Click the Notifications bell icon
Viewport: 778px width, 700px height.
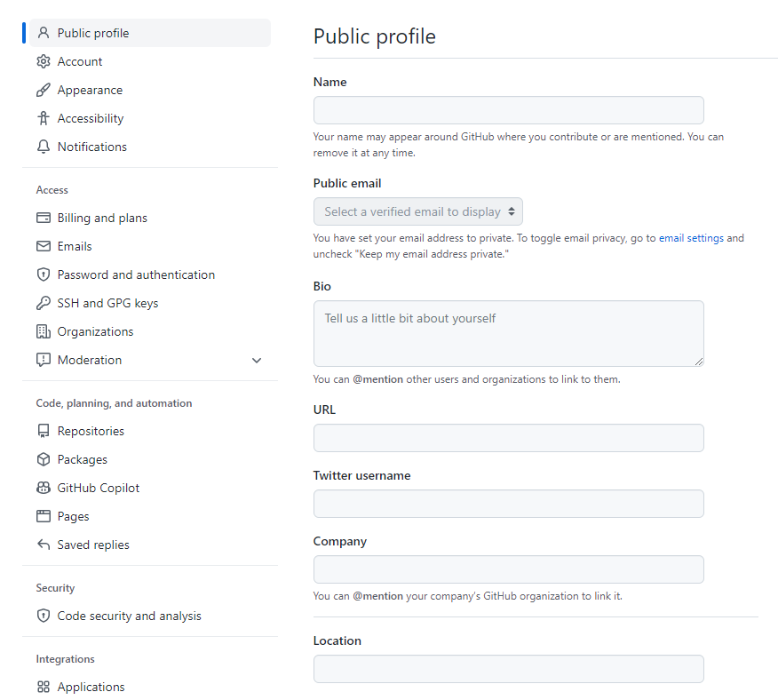44,147
